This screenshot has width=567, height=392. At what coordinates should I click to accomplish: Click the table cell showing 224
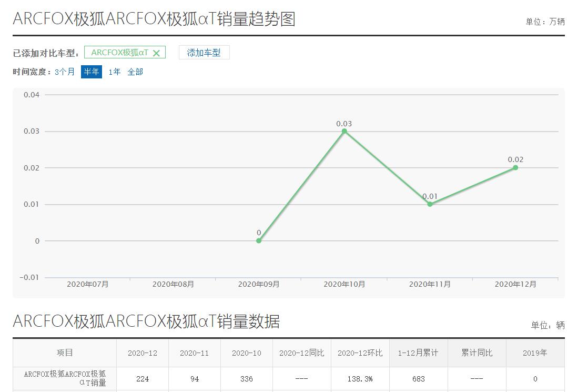(143, 379)
